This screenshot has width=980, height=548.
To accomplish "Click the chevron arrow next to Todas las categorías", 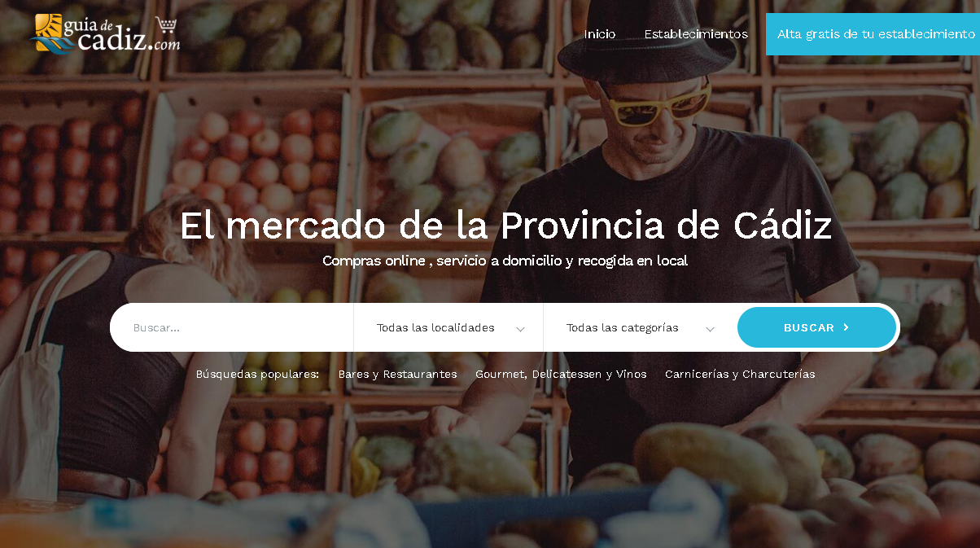I will (710, 329).
